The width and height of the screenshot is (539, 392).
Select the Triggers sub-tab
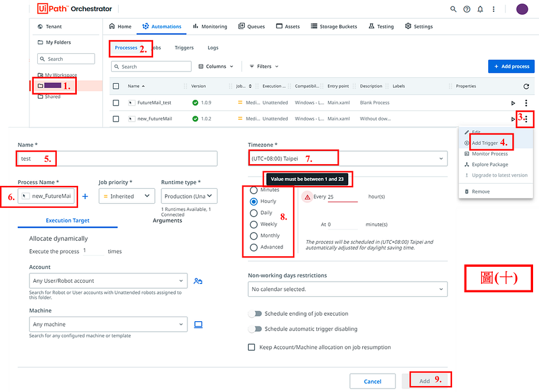click(x=184, y=48)
